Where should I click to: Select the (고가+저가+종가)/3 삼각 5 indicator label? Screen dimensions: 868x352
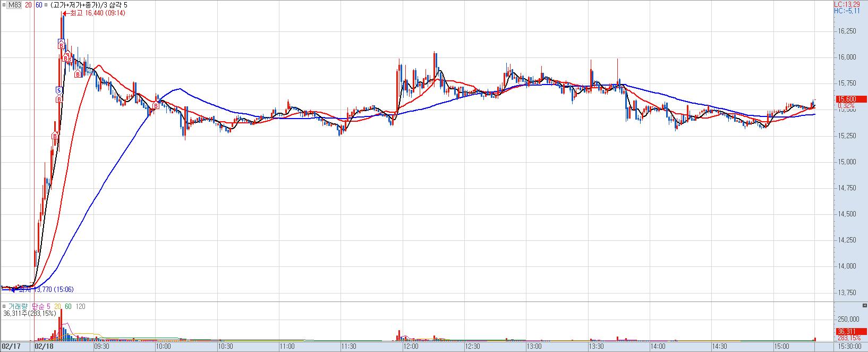(x=88, y=5)
